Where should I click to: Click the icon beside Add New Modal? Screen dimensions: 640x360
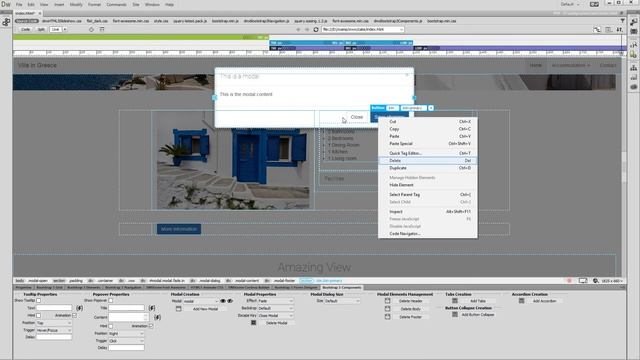179,309
